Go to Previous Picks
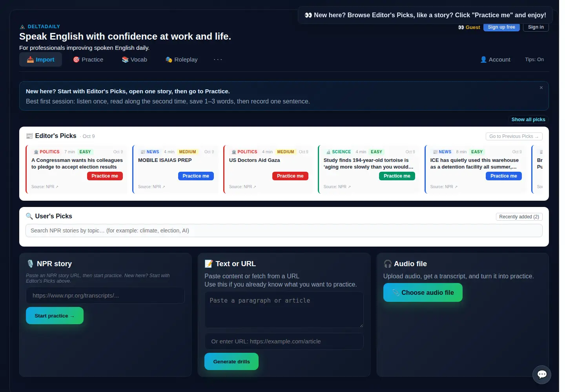The image size is (565, 392). [x=514, y=136]
